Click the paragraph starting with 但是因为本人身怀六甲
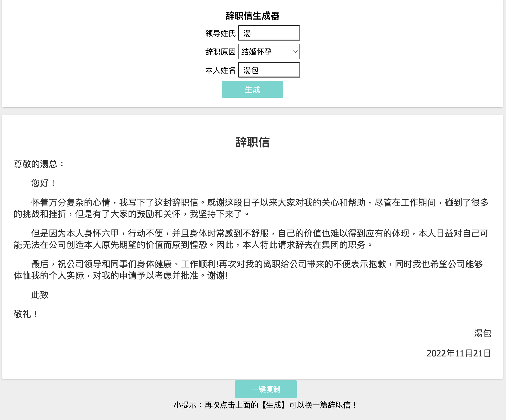 251,239
